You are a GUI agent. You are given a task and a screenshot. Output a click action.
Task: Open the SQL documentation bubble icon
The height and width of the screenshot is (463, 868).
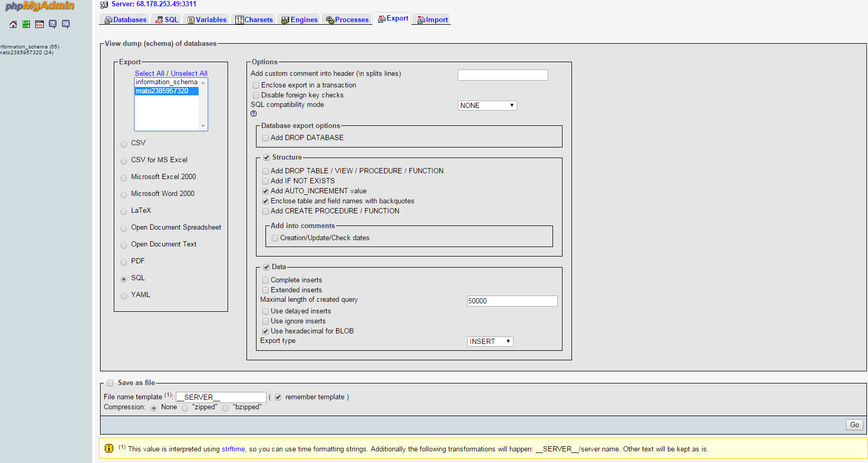tap(66, 24)
